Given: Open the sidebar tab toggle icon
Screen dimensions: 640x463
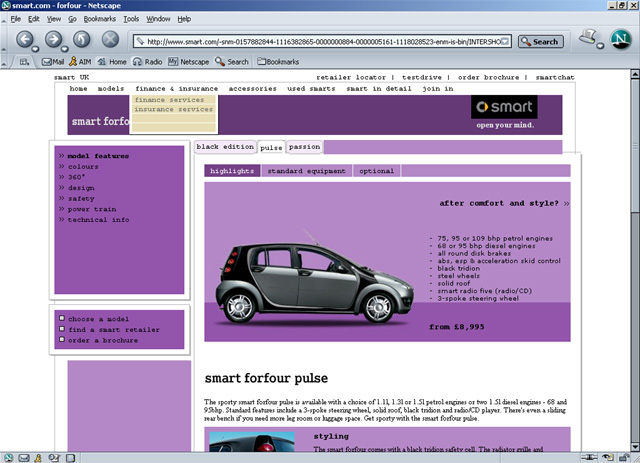Looking at the screenshot, I should point(24,62).
